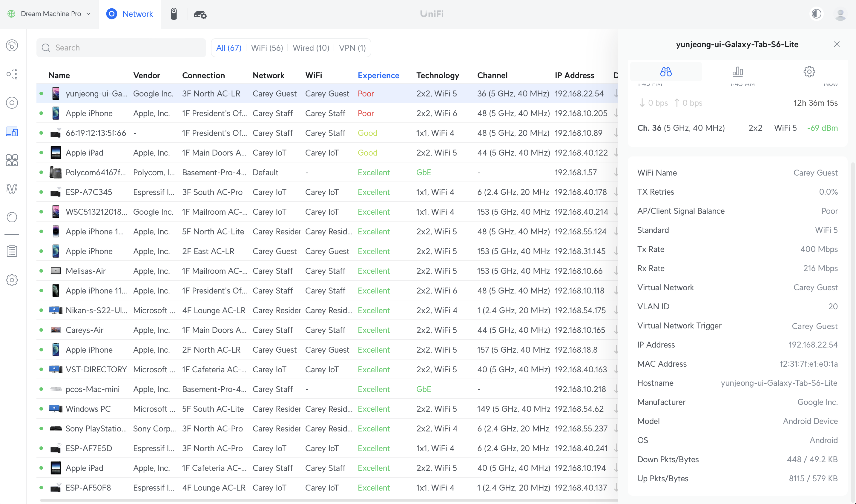The width and height of the screenshot is (856, 504).
Task: Switch to statistics bar chart tab
Action: [737, 72]
